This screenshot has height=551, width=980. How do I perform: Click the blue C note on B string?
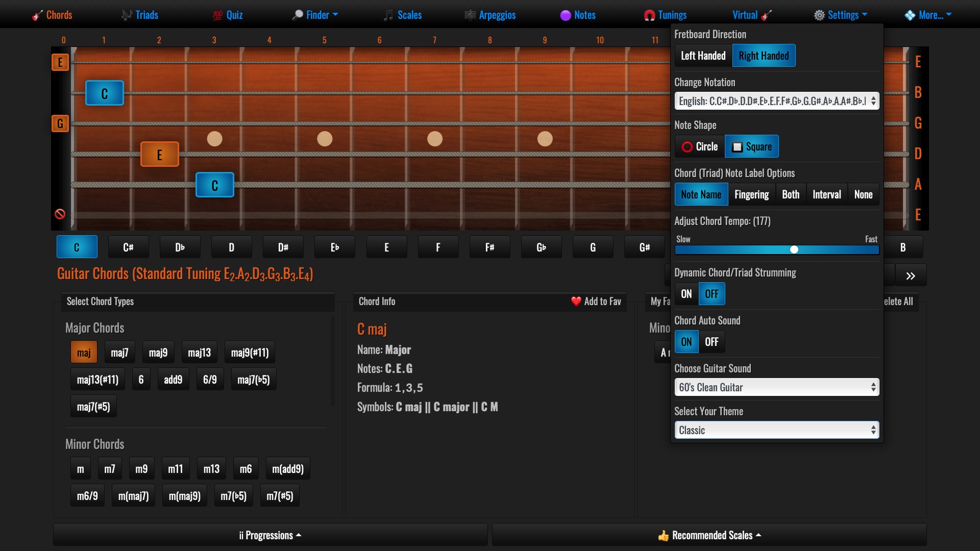105,93
